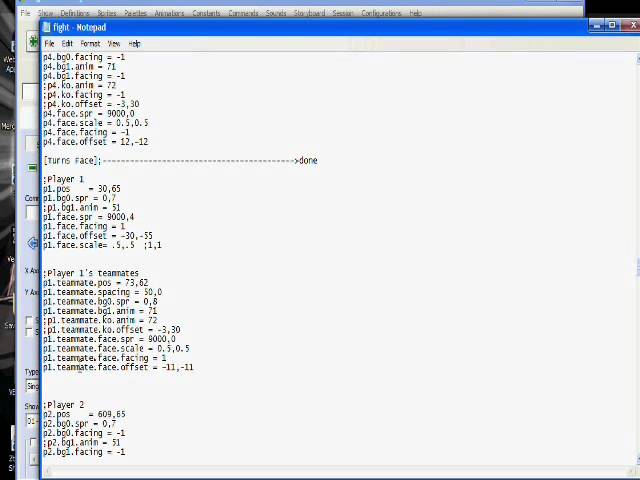Viewport: 640px width, 480px height.
Task: Open Sounds menu in background window
Action: 276,13
